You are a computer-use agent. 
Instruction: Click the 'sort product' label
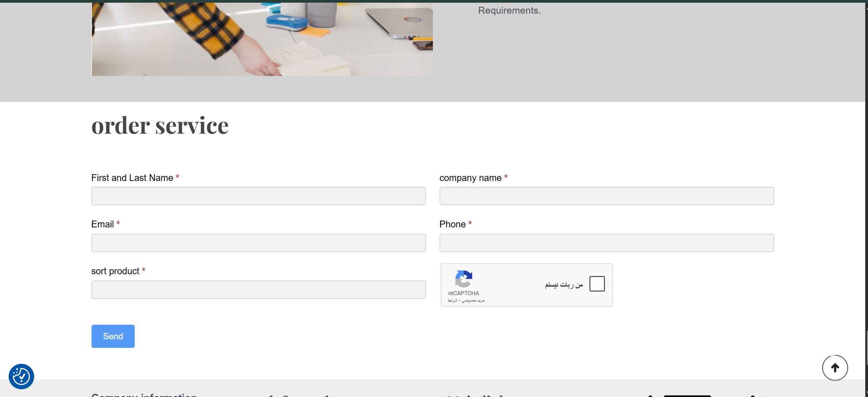click(115, 271)
